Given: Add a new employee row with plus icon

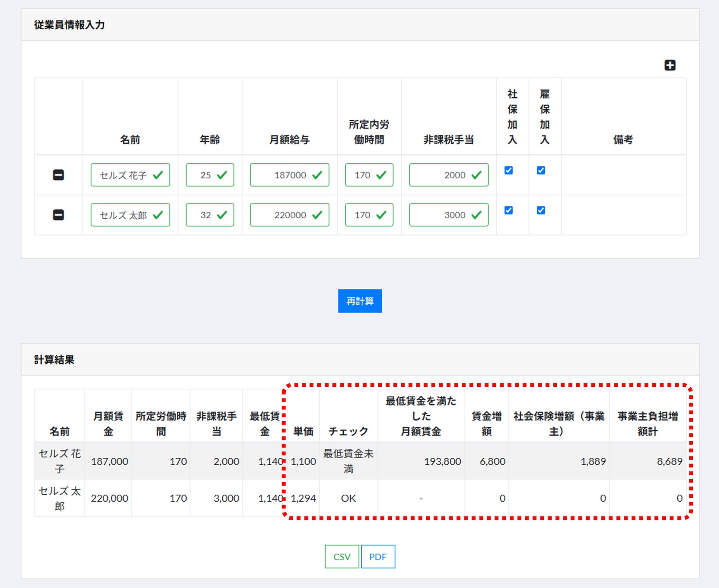Looking at the screenshot, I should click(670, 65).
